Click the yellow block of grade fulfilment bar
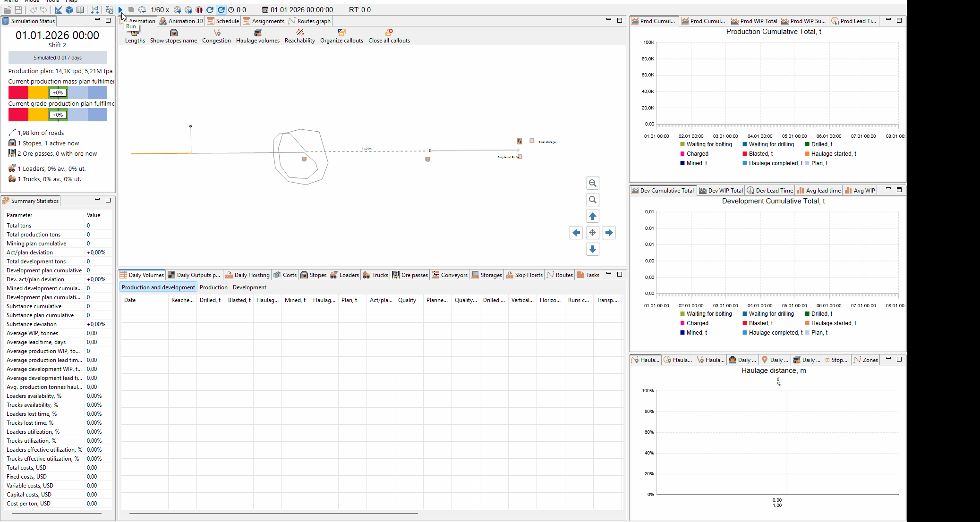The height and width of the screenshot is (522, 980). coord(38,115)
